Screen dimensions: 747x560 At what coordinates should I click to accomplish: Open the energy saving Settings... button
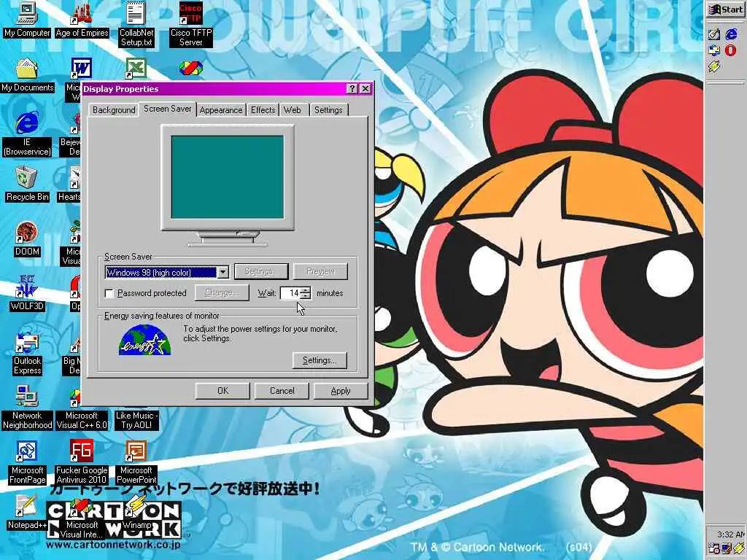(x=320, y=360)
